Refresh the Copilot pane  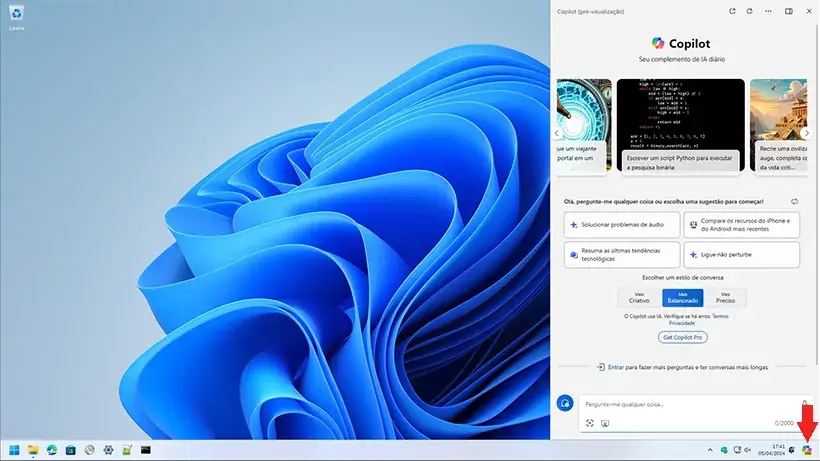click(749, 11)
